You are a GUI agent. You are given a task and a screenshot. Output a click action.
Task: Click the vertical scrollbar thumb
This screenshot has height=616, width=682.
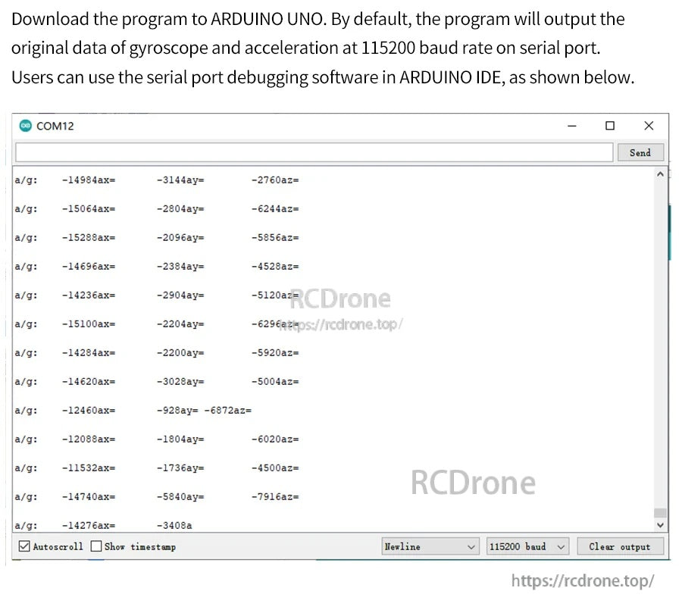(660, 513)
